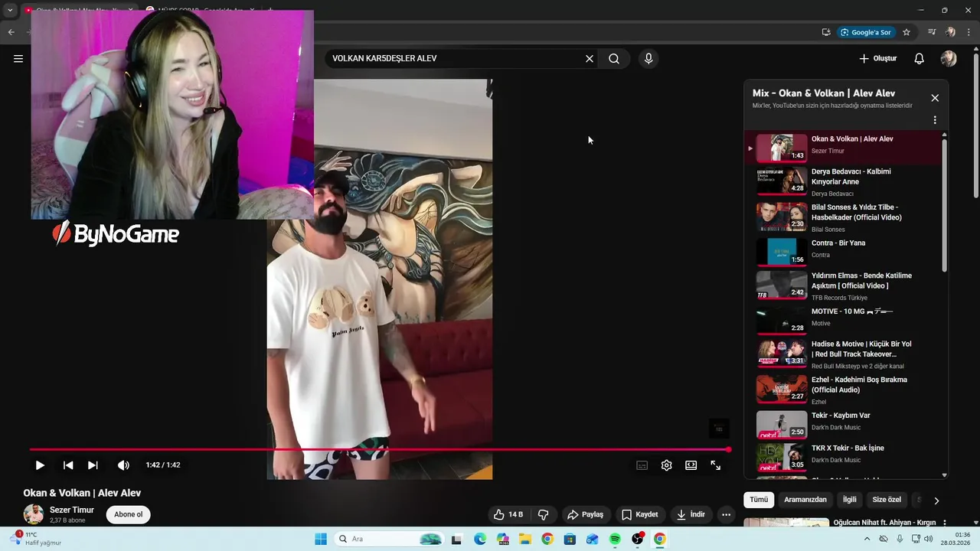The image size is (980, 551).
Task: Open the Oluştur create menu
Action: (877, 58)
